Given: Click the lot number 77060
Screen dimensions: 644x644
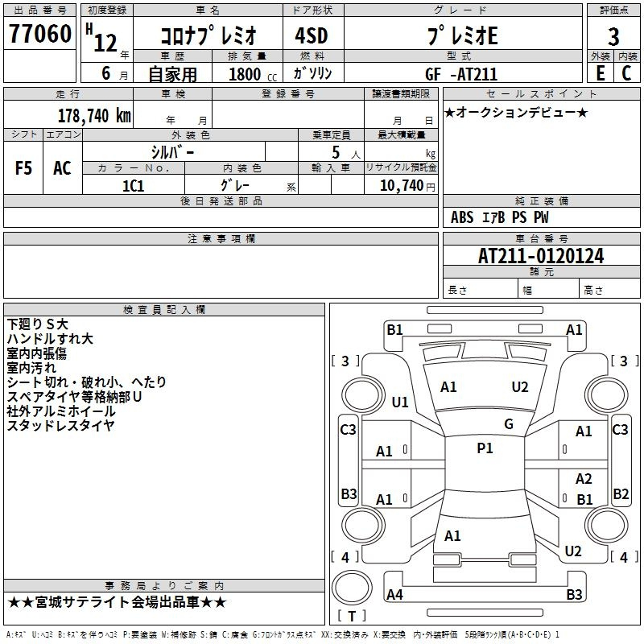Looking at the screenshot, I should click(39, 34).
